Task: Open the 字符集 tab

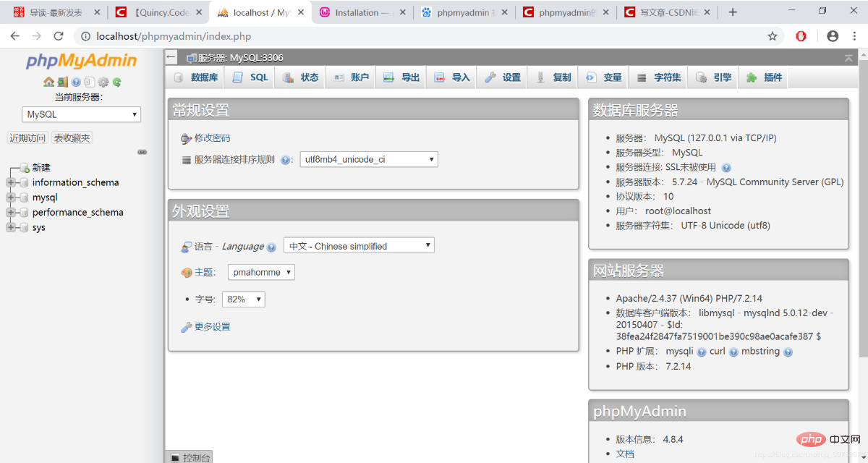Action: click(659, 77)
